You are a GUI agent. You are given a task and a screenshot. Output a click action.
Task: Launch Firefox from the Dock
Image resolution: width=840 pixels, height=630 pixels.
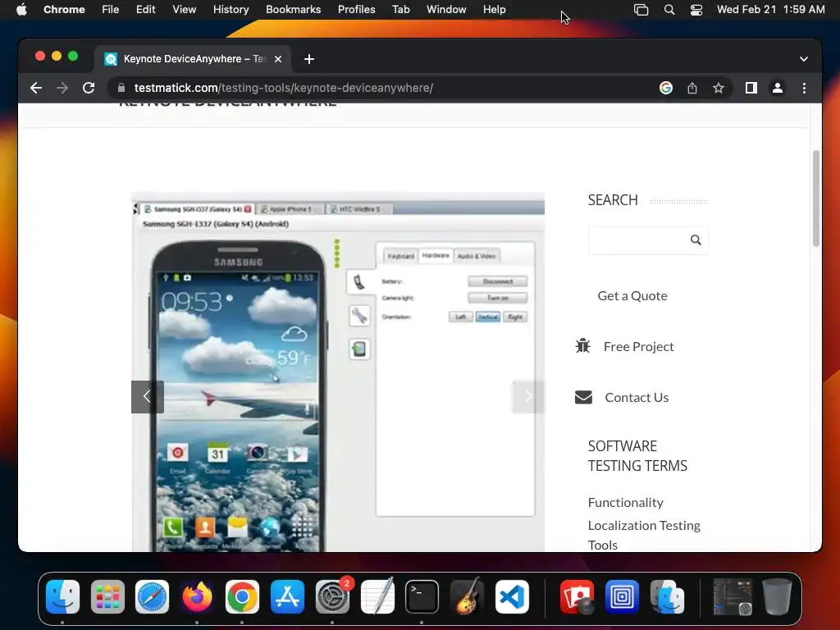coord(197,596)
